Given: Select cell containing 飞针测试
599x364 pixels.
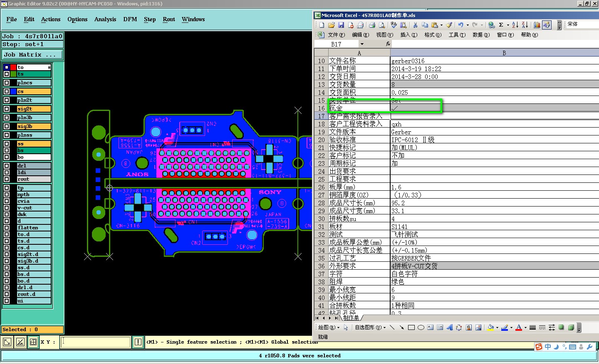Looking at the screenshot, I should [495, 234].
